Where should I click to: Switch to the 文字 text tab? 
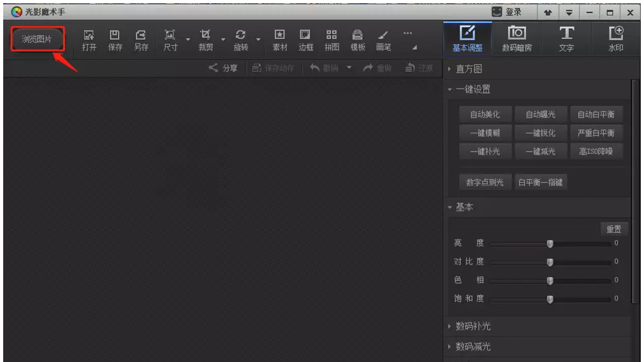point(566,39)
